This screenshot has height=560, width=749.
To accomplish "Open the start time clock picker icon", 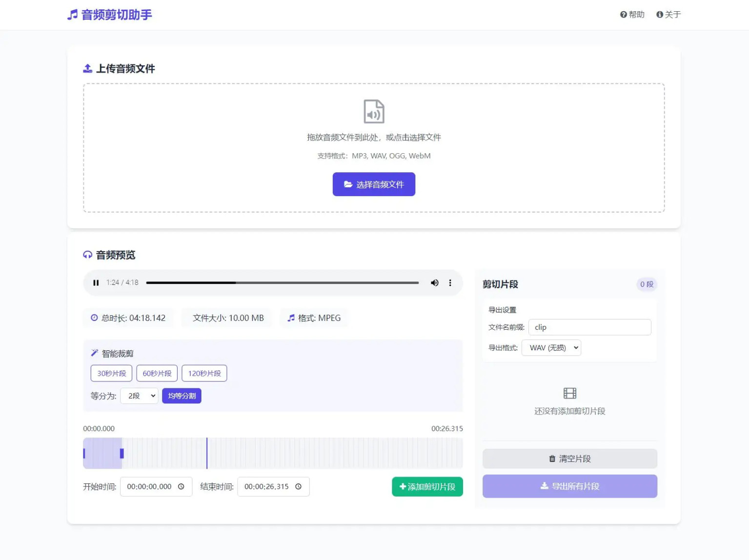I will (181, 486).
